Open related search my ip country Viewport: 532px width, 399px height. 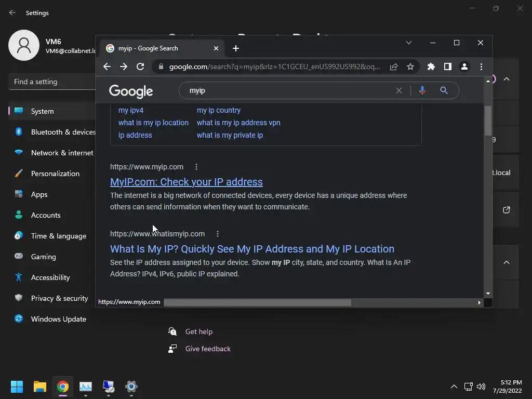click(219, 110)
